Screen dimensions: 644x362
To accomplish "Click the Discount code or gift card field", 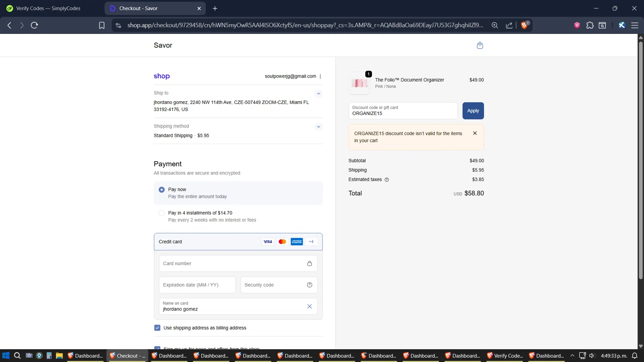I will point(403,111).
